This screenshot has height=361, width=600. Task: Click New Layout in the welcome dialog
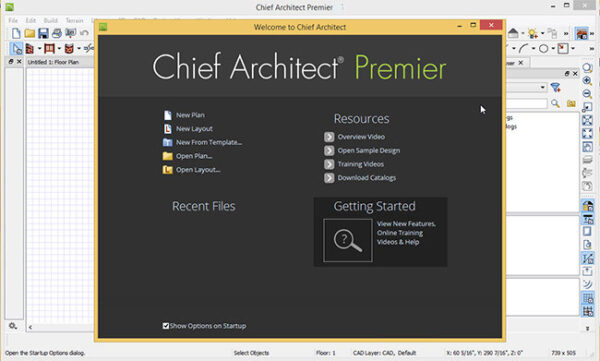pyautogui.click(x=194, y=129)
